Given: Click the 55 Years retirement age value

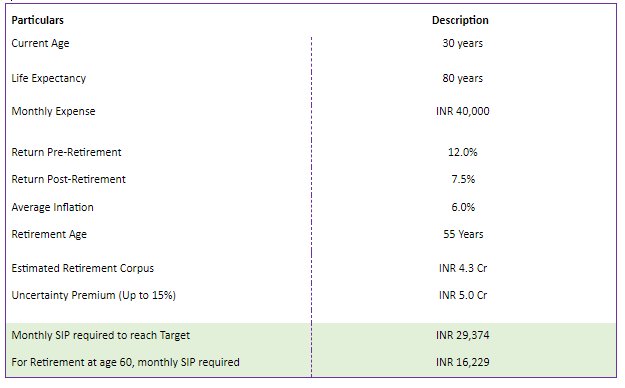Looking at the screenshot, I should click(x=463, y=234).
